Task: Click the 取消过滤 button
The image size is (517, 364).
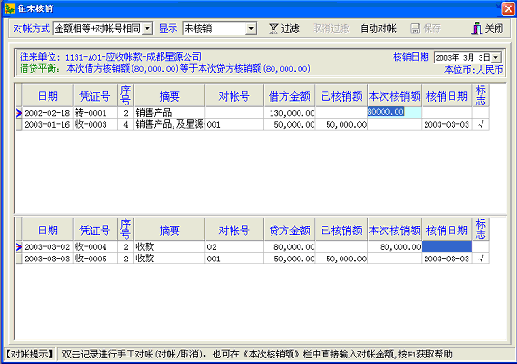Action: point(331,29)
